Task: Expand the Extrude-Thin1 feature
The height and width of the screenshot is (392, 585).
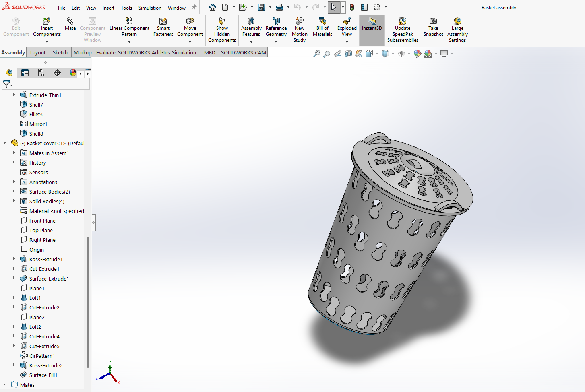Action: [x=14, y=95]
